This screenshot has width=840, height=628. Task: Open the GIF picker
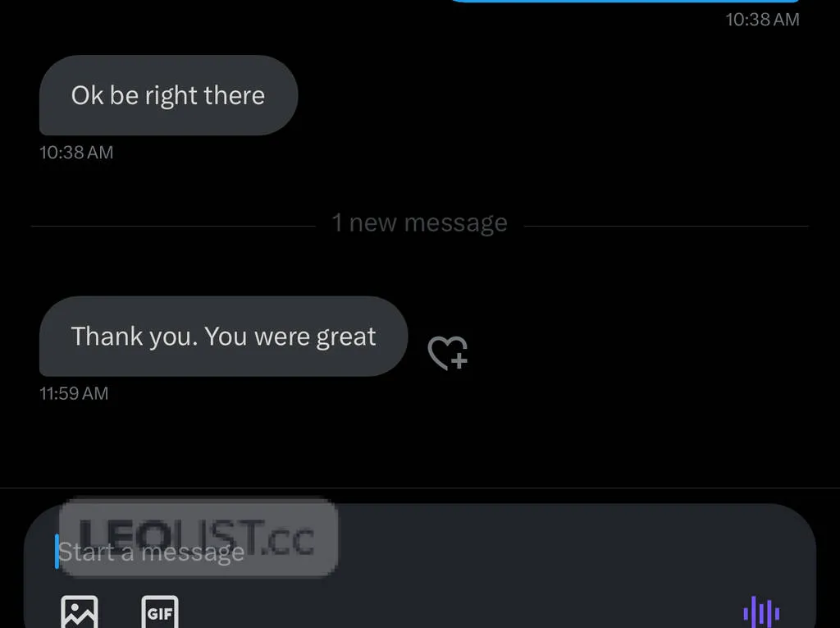click(160, 612)
